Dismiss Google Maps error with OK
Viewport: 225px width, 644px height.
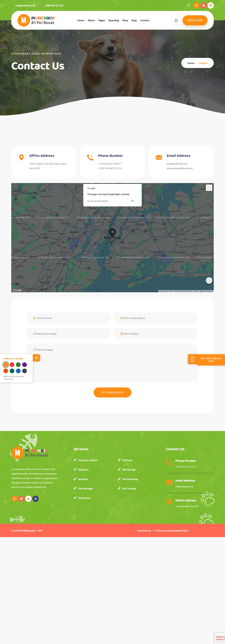coord(132,201)
